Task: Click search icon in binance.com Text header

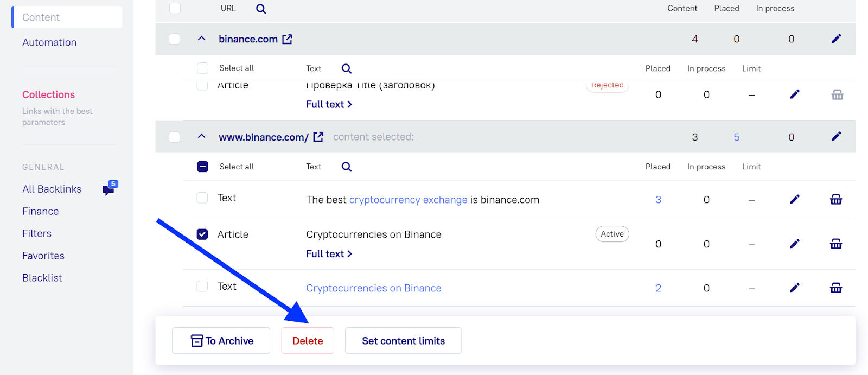Action: click(x=347, y=68)
